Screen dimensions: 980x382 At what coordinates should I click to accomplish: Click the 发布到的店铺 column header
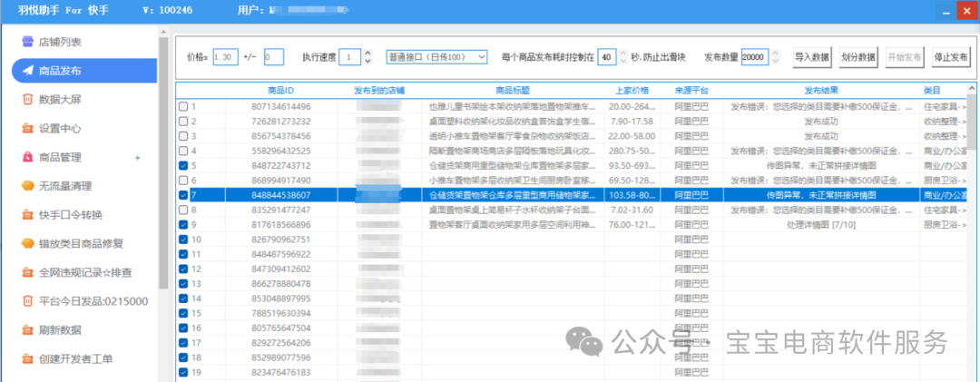click(378, 91)
